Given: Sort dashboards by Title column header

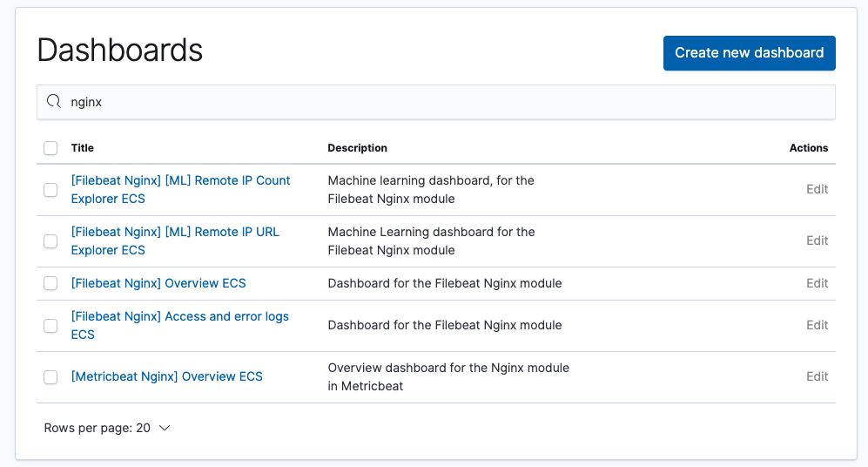Looking at the screenshot, I should 83,148.
